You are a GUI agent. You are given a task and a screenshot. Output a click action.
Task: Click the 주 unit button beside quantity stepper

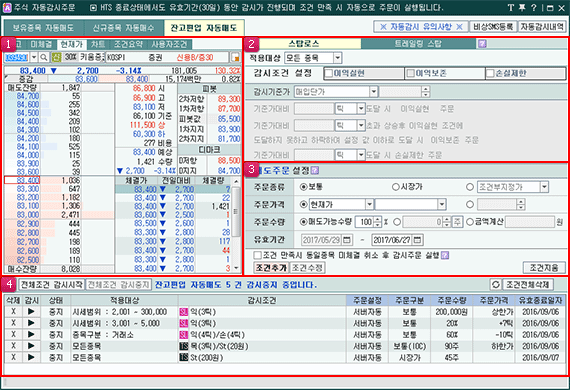[457, 222]
